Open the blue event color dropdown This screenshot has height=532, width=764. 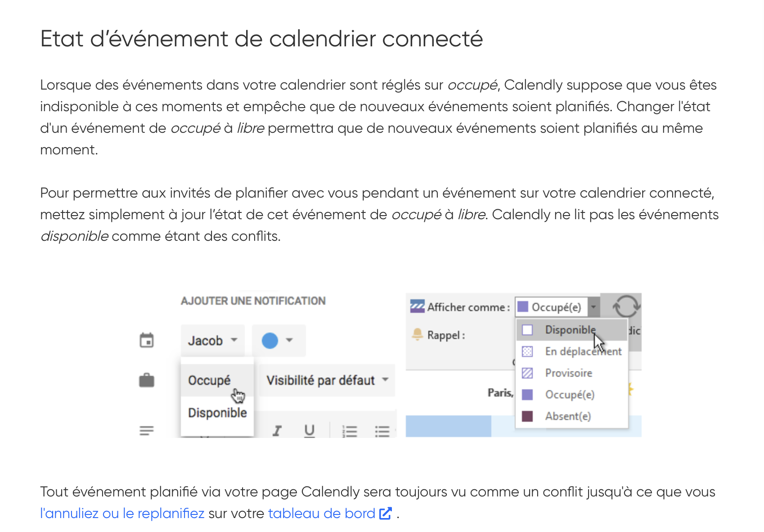coord(279,340)
